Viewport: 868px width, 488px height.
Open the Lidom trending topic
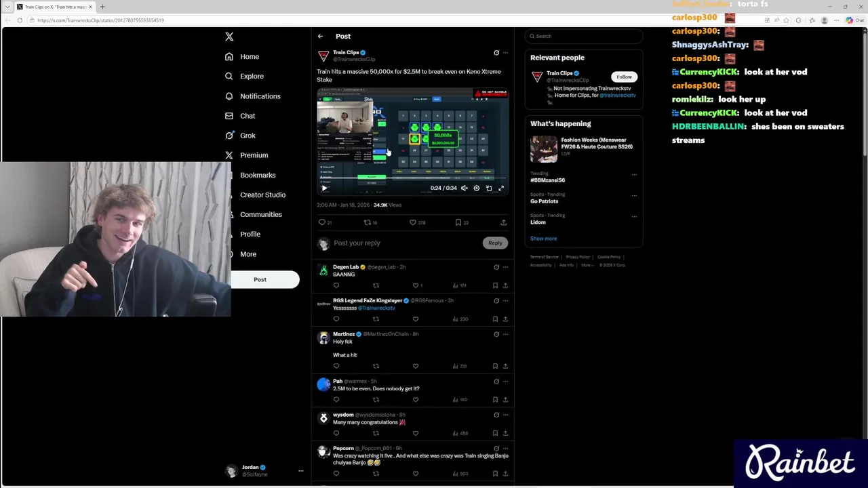coord(538,222)
